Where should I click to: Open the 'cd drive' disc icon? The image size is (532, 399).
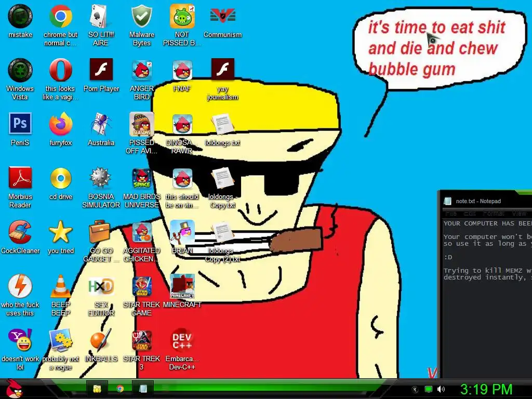click(60, 178)
